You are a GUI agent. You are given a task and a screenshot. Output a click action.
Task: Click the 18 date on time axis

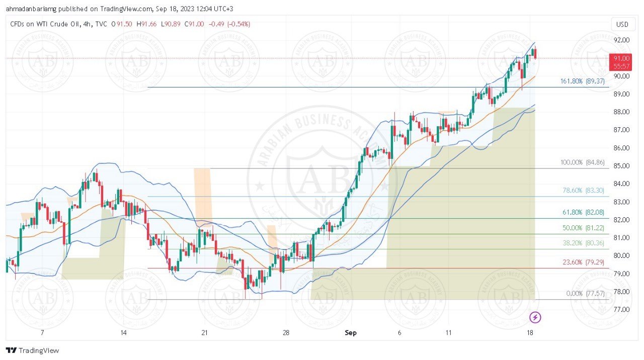tap(529, 333)
